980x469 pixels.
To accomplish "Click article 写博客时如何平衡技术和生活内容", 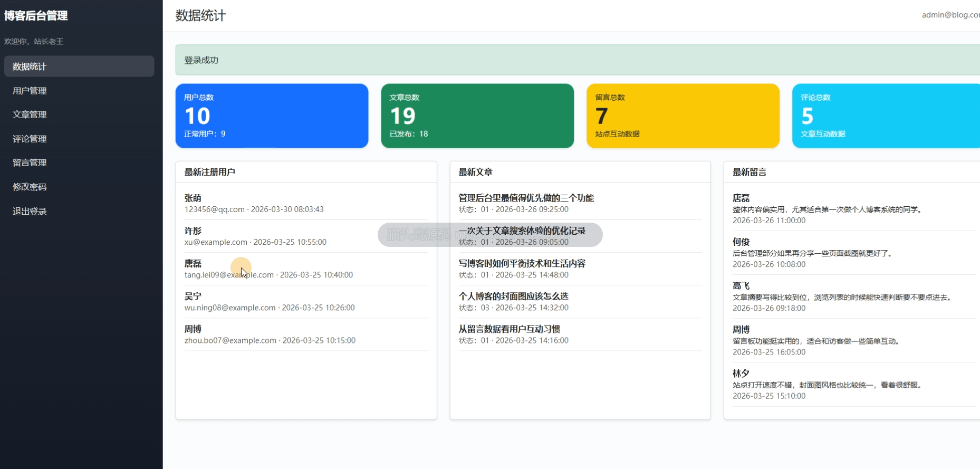I will [x=522, y=264].
